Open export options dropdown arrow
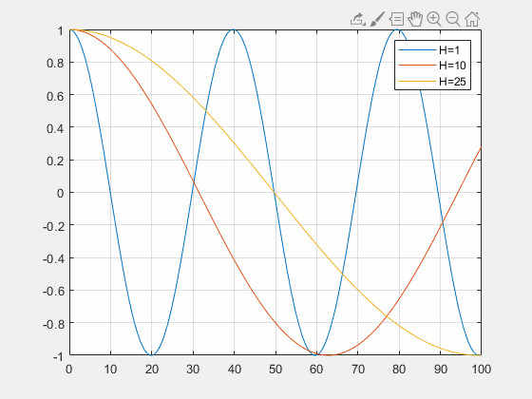This screenshot has width=532, height=399. pyautogui.click(x=364, y=24)
